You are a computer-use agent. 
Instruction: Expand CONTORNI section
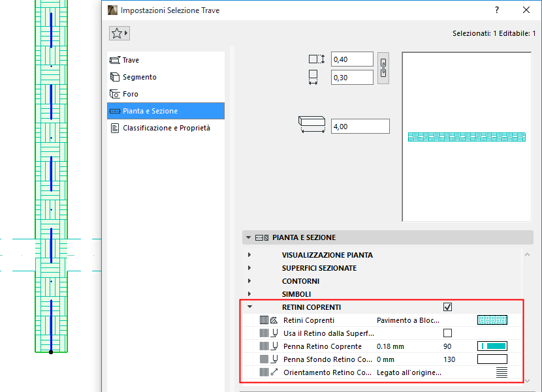[249, 281]
